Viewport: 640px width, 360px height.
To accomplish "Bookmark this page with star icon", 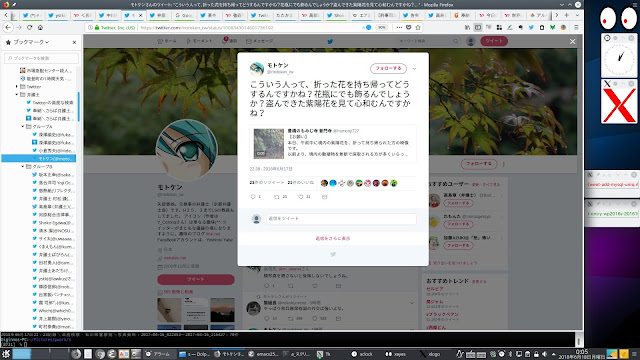I will click(418, 27).
